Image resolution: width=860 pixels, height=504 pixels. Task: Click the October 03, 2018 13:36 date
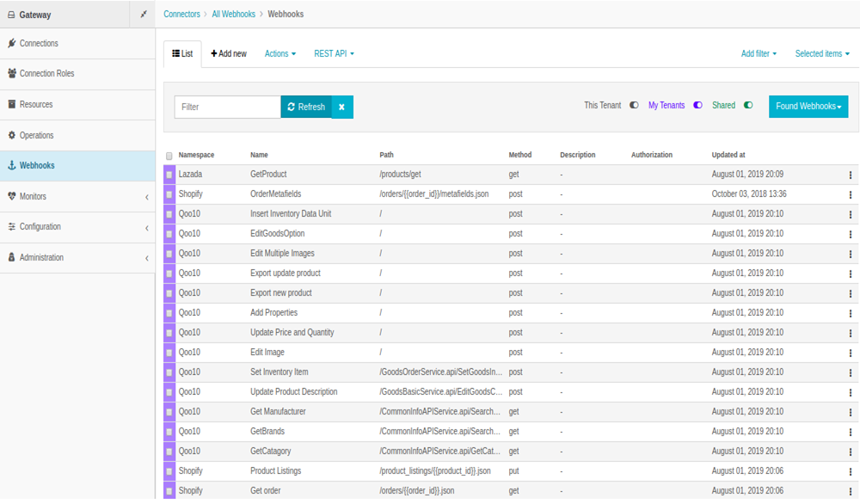(749, 194)
